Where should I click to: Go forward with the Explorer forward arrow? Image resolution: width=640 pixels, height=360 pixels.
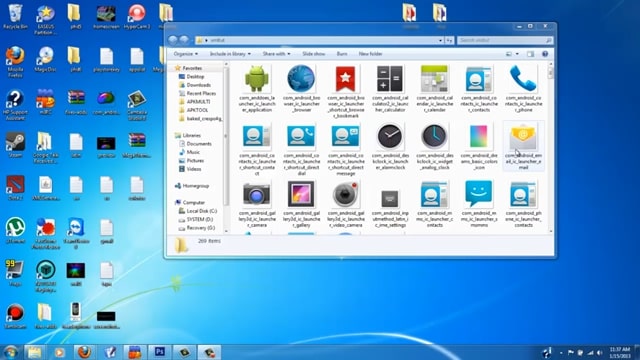click(184, 40)
